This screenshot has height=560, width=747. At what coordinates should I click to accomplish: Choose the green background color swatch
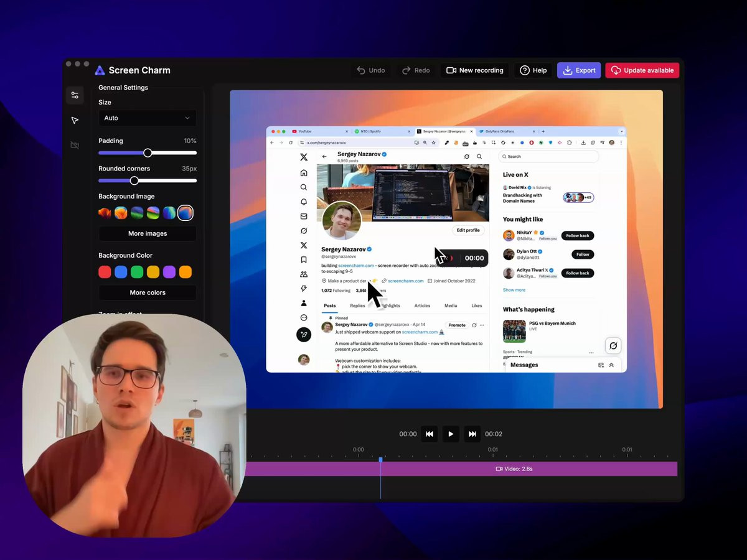tap(137, 272)
